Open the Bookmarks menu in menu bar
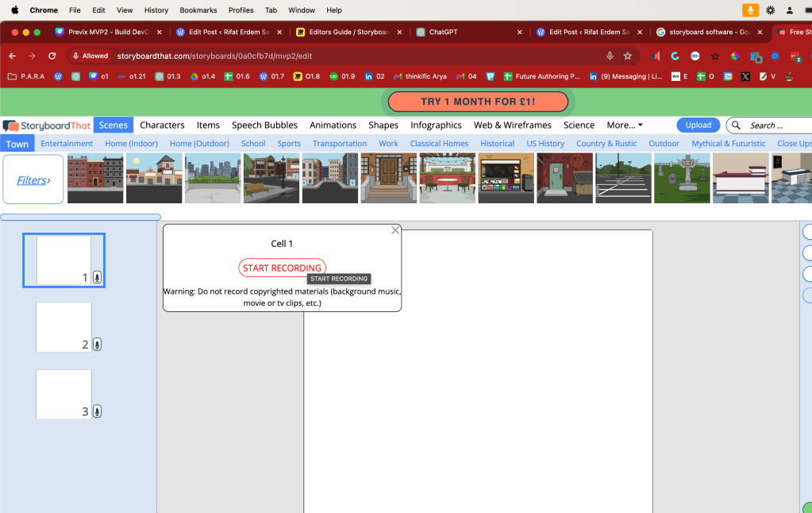 [198, 10]
